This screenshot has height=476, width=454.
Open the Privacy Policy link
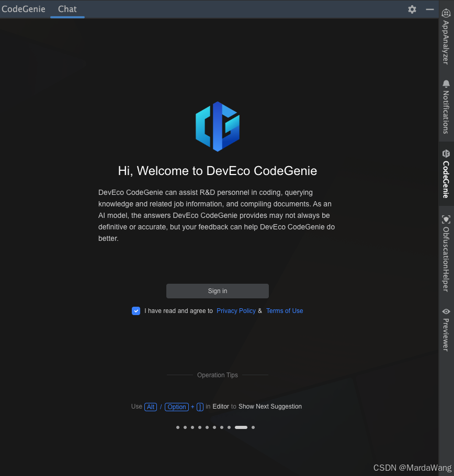[236, 311]
